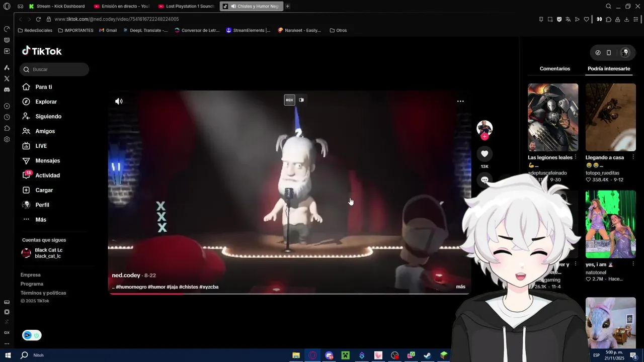The width and height of the screenshot is (644, 362).
Task: Open Las legiones leales video thumbnail
Action: (553, 117)
